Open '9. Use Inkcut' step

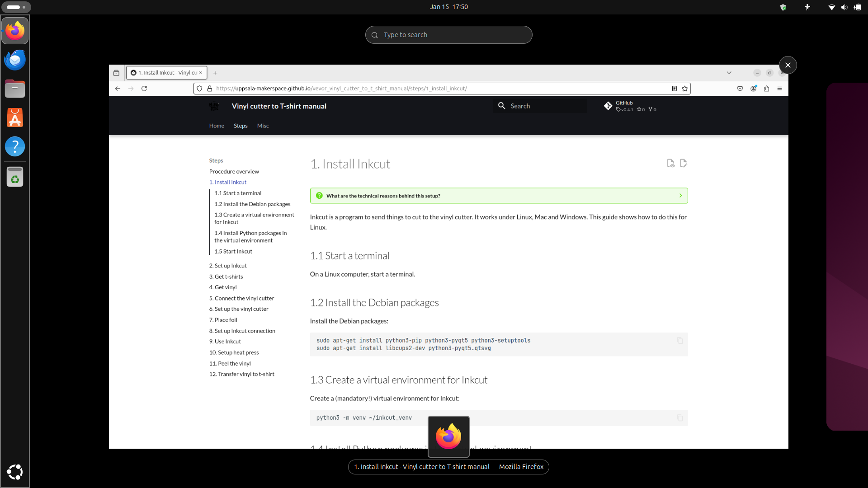click(225, 342)
